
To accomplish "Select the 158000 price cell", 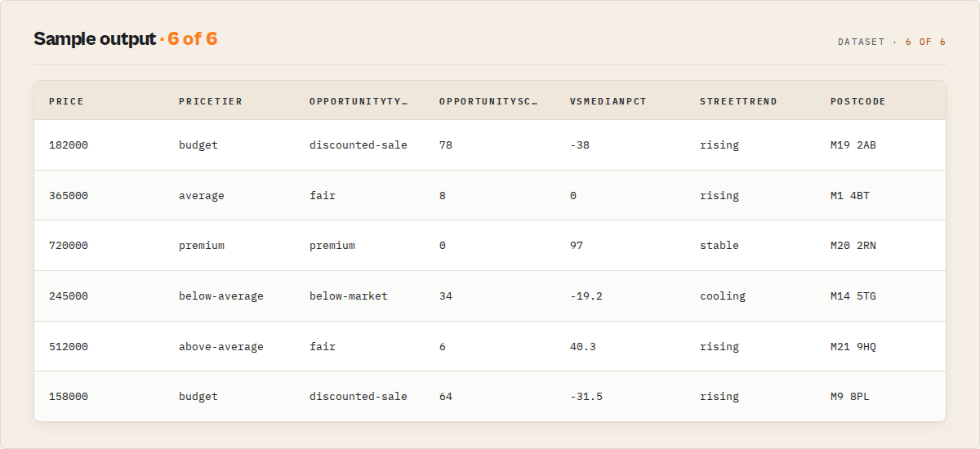I will (x=69, y=397).
